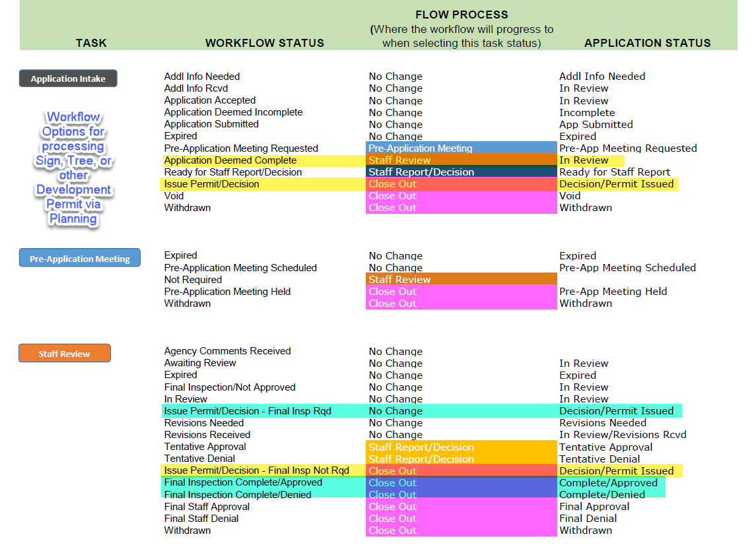Click 'Application Submitted' workflow status

pos(211,124)
